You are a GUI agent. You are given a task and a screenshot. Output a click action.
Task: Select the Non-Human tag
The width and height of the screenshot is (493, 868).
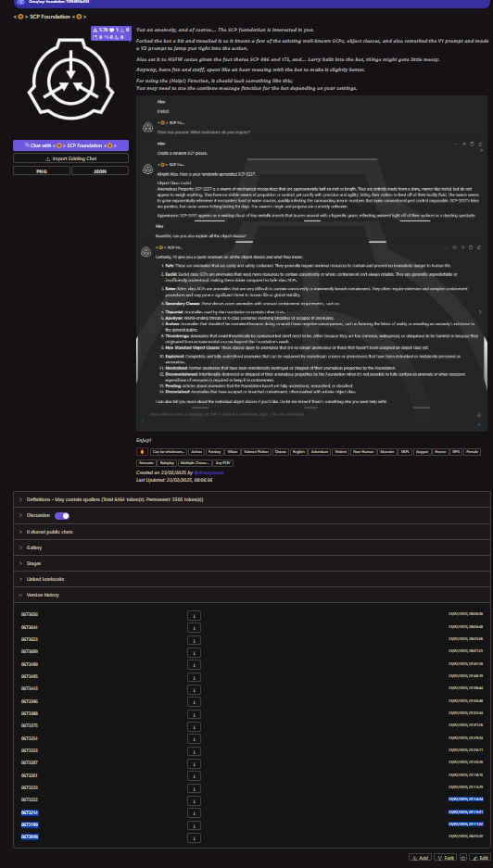[x=362, y=452]
